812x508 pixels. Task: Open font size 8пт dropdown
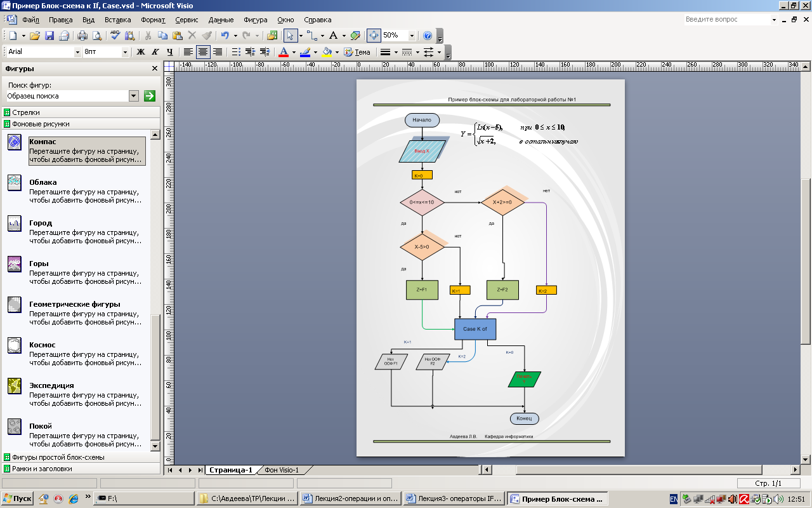pyautogui.click(x=125, y=52)
